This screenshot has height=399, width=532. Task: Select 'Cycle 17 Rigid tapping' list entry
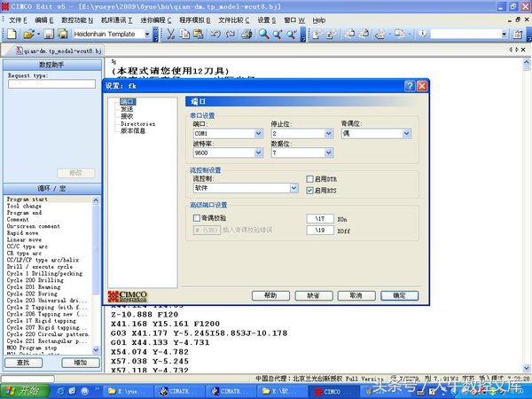coord(42,321)
